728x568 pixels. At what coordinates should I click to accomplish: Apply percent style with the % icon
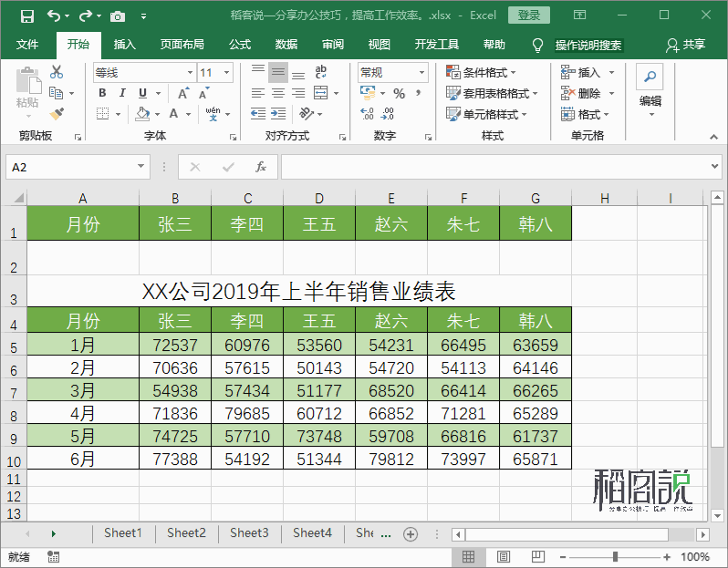click(399, 93)
